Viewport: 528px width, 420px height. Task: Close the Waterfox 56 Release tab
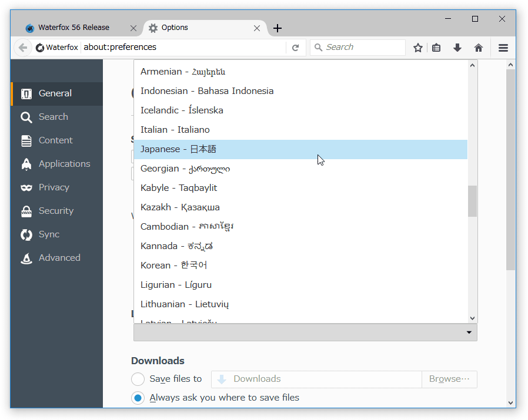133,28
